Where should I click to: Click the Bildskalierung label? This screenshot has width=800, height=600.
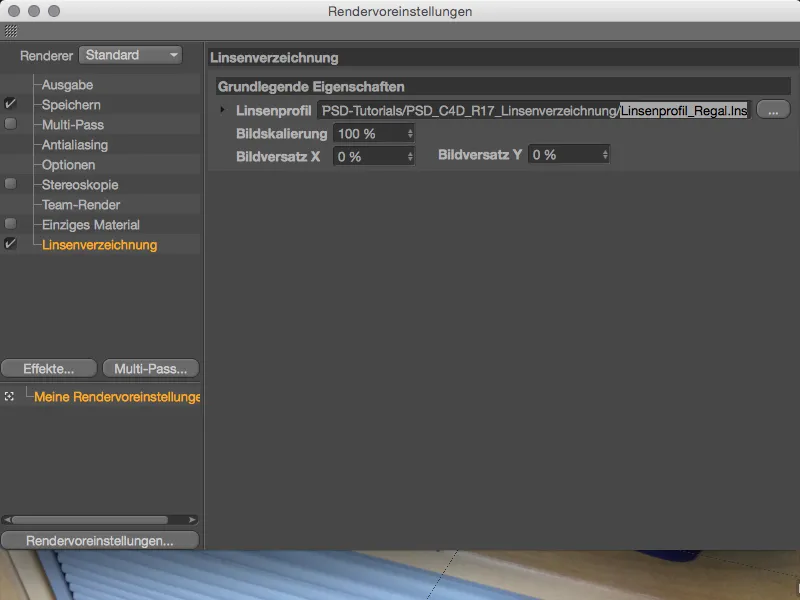click(282, 134)
